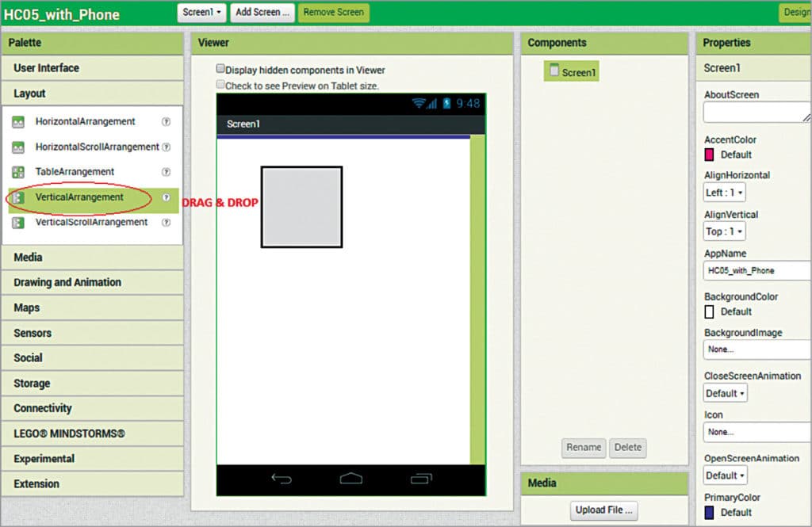Open help for VerticalArrangement
Viewport: 812px width, 527px height.
[166, 197]
